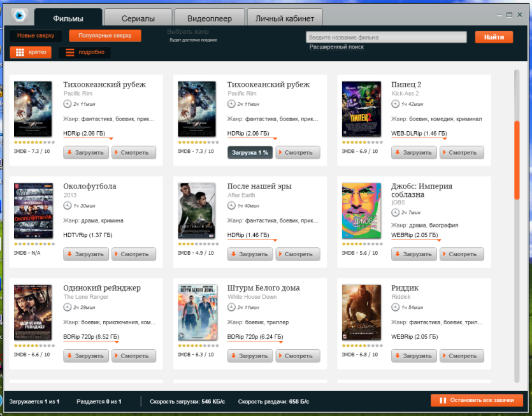Screen dimensions: 532x416
Task: Open the Штурм Белого дома poster
Action: pyautogui.click(x=198, y=312)
